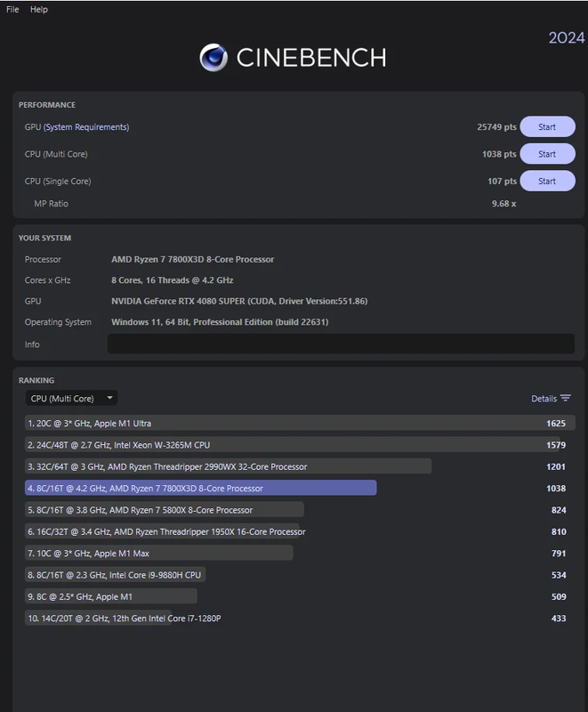The image size is (588, 712).
Task: Click the 1625 ranking score
Action: pyautogui.click(x=556, y=424)
